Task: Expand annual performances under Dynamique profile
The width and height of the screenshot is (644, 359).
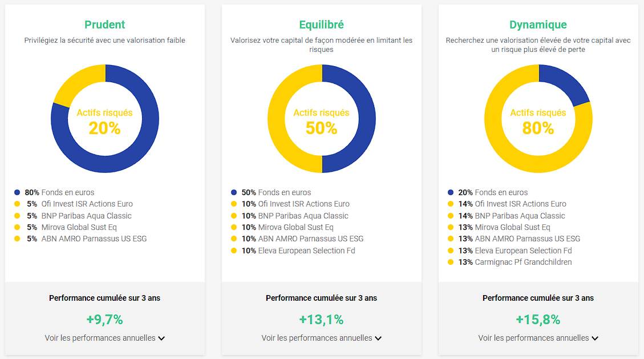Action: click(538, 338)
